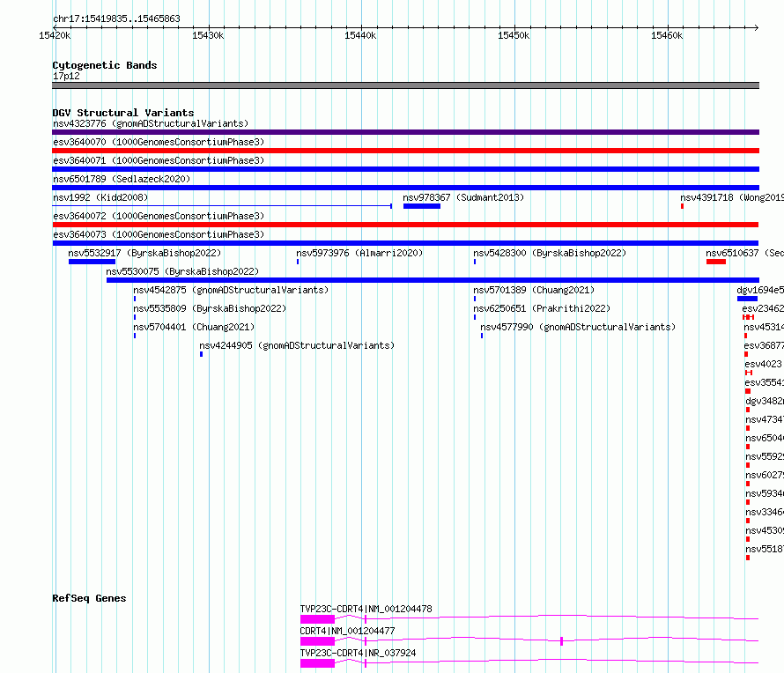Click the 17p12 band label
This screenshot has width=784, height=673.
(66, 76)
